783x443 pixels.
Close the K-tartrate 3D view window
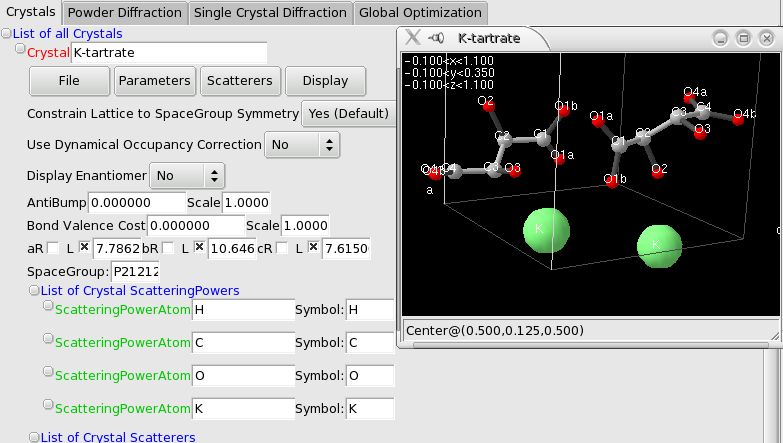766,38
